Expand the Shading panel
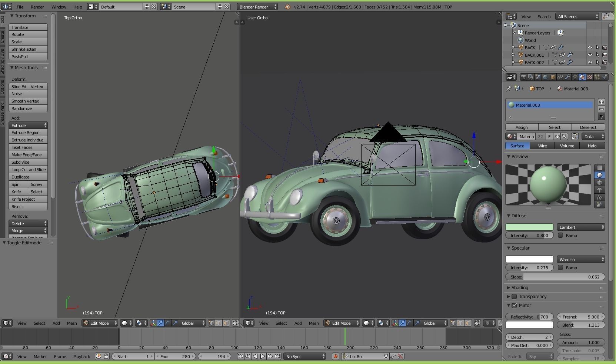Viewport: 616px width, 364px height. point(519,287)
